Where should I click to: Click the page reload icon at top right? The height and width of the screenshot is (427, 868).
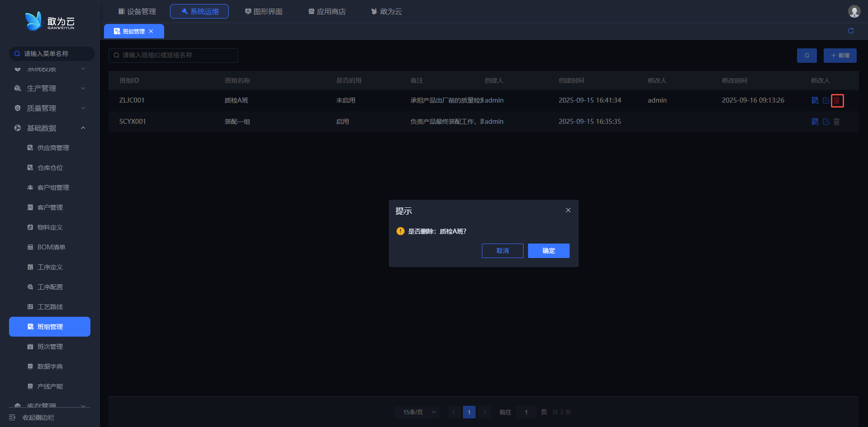coord(851,31)
